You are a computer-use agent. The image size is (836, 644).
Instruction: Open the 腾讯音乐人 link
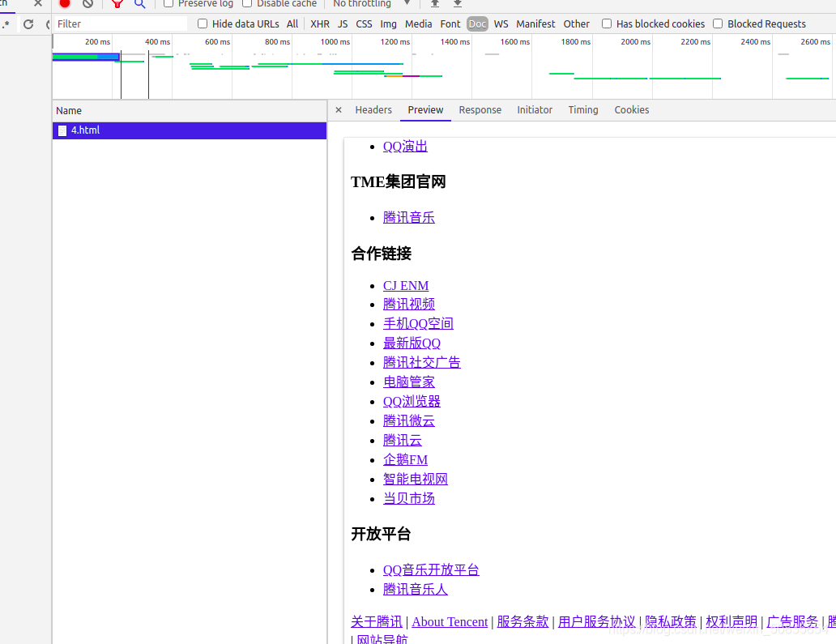(416, 590)
